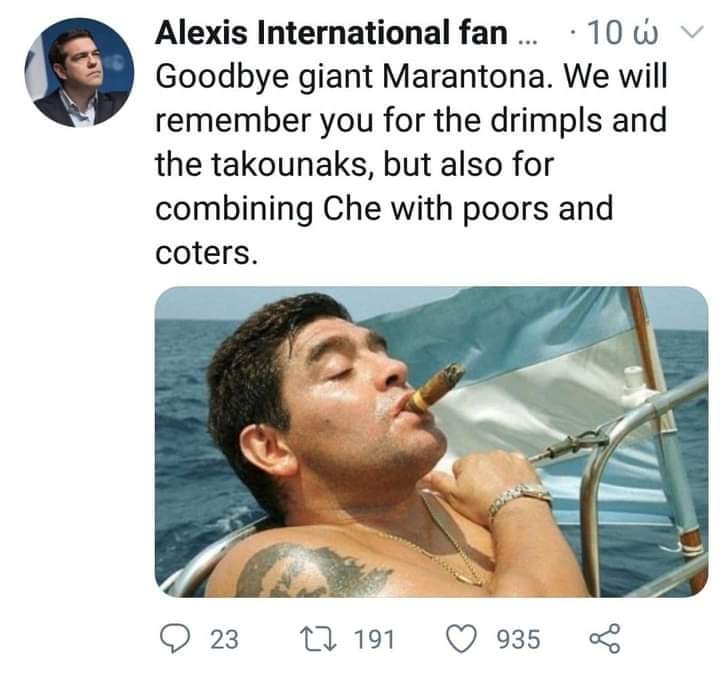
Task: Open the Alexis International fan profile name
Action: [332, 33]
